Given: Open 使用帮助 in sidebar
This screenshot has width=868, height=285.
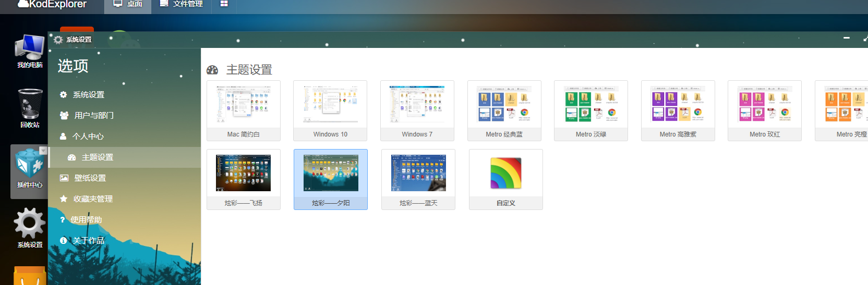Looking at the screenshot, I should (124, 220).
